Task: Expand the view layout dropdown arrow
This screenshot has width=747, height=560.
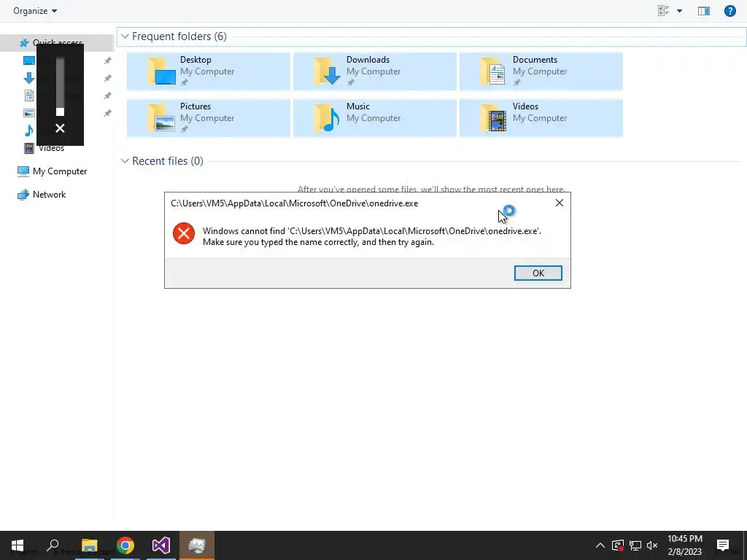Action: pos(679,11)
